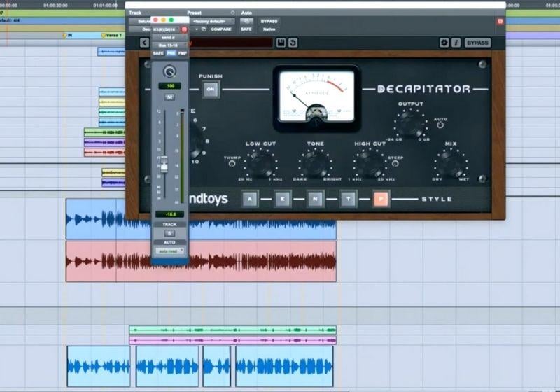The width and height of the screenshot is (560, 392).
Task: Open the track selector dropdown in plugin header
Action: point(140,22)
